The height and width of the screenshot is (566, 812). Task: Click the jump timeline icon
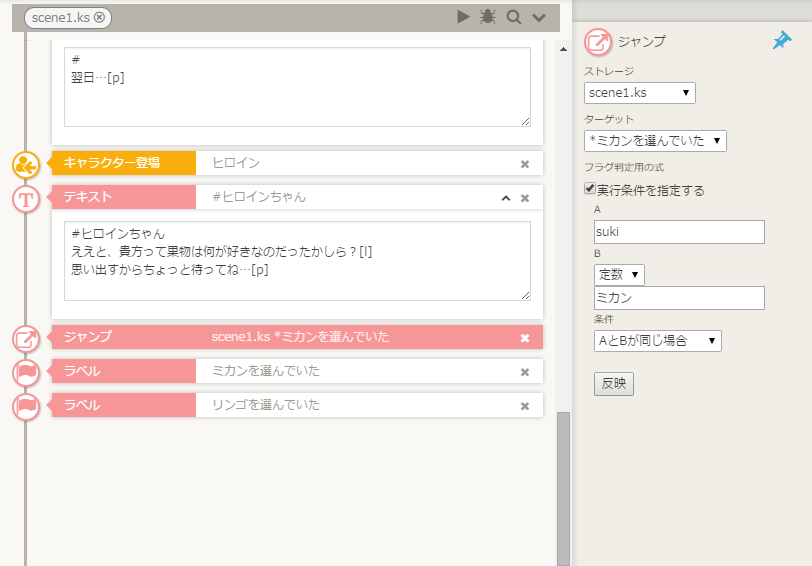tap(26, 339)
